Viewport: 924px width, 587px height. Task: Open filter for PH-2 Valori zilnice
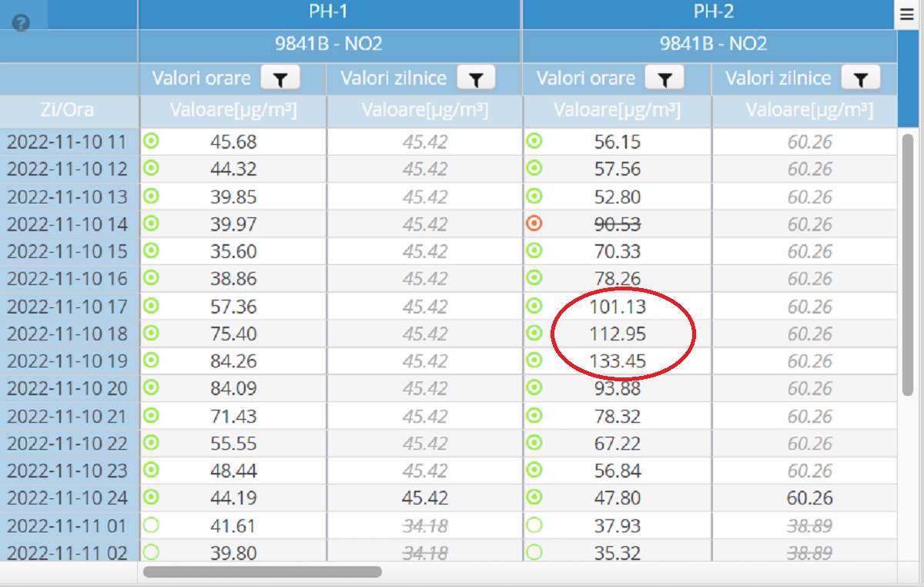click(x=860, y=79)
